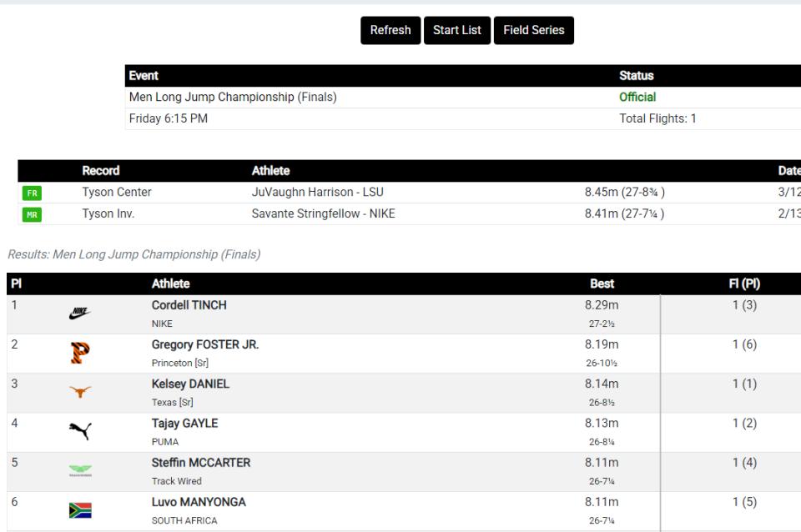Click the JuVaughn Harrison - LSU record row
This screenshot has width=801, height=532.
pos(317,193)
